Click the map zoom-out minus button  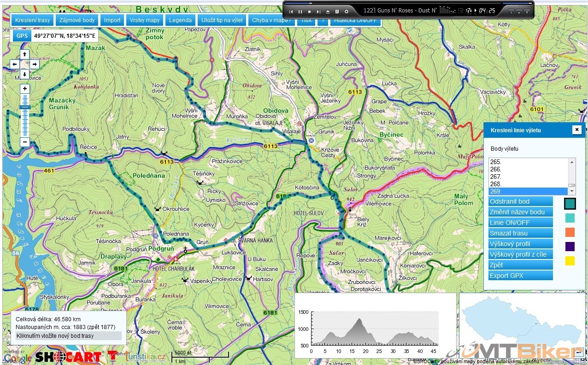(x=25, y=142)
